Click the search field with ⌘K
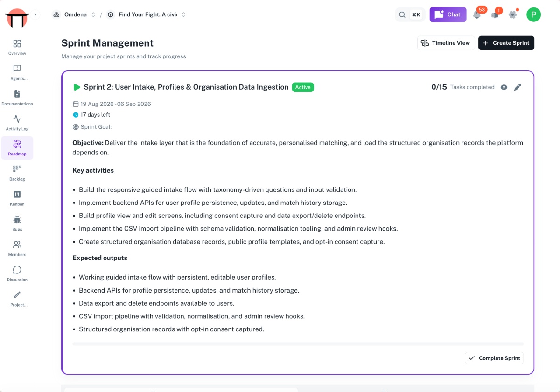The image size is (560, 392). 410,14
